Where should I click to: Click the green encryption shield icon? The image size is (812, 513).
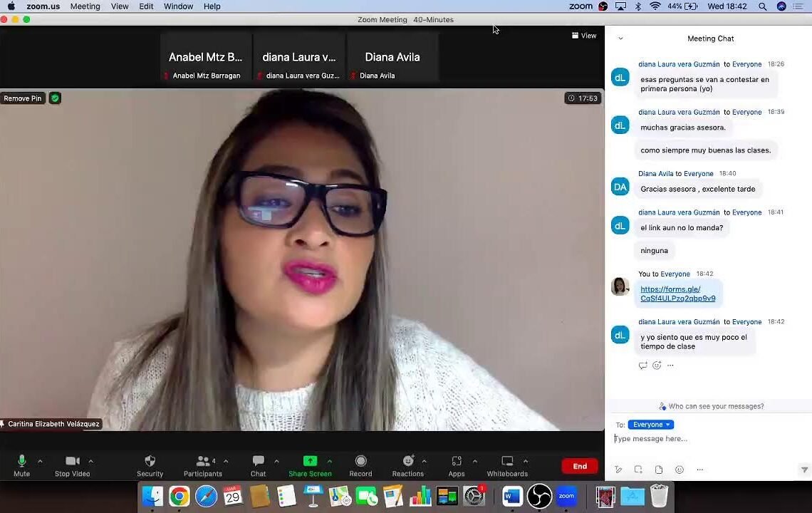pyautogui.click(x=55, y=98)
